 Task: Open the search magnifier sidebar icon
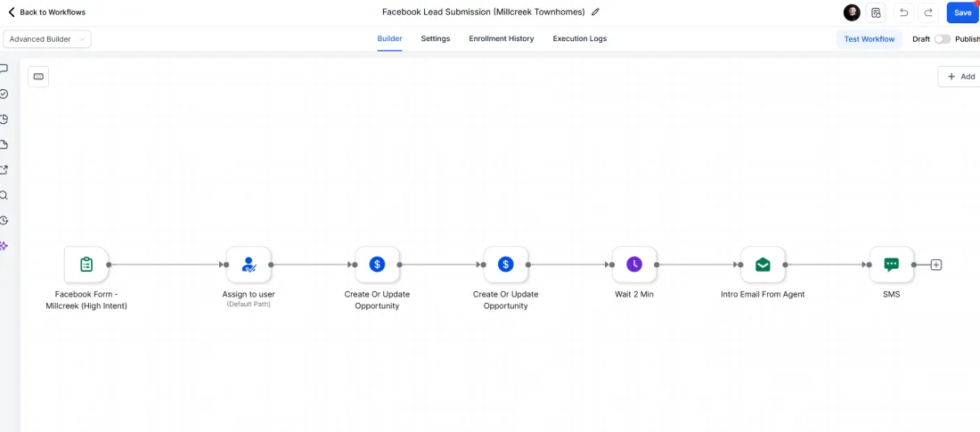pos(4,195)
